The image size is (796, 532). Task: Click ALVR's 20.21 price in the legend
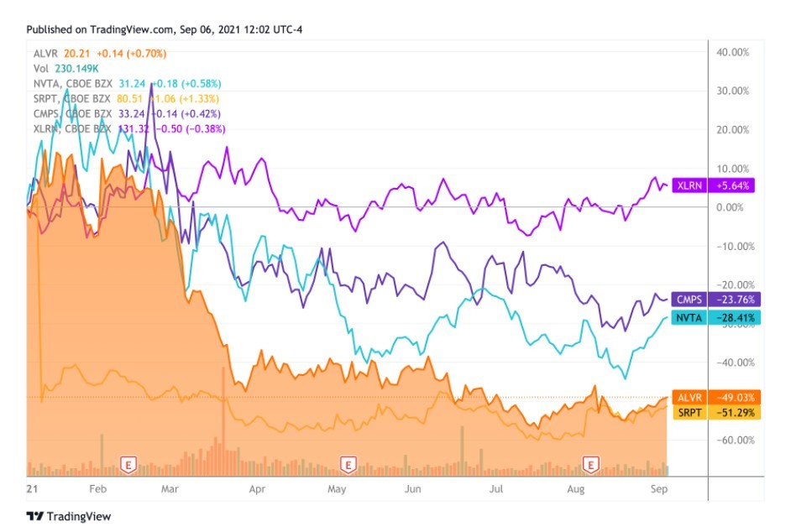tap(76, 53)
